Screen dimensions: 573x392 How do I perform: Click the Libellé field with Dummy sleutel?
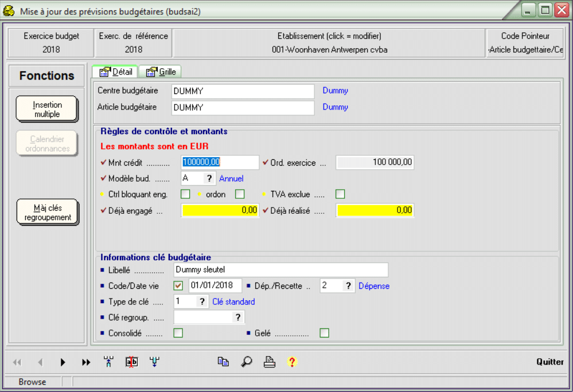[x=280, y=270]
